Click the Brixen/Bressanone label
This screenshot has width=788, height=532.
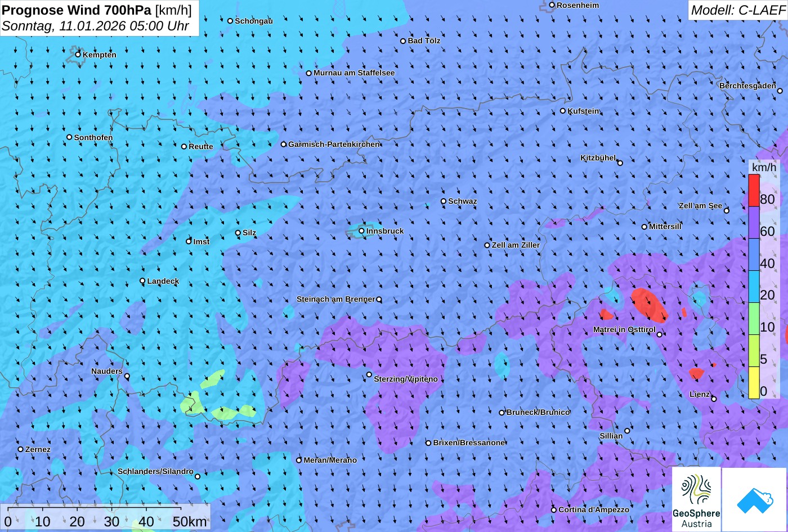pyautogui.click(x=469, y=442)
